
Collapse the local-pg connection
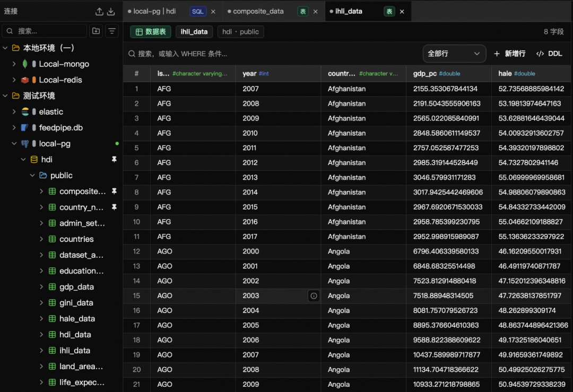[x=14, y=144]
